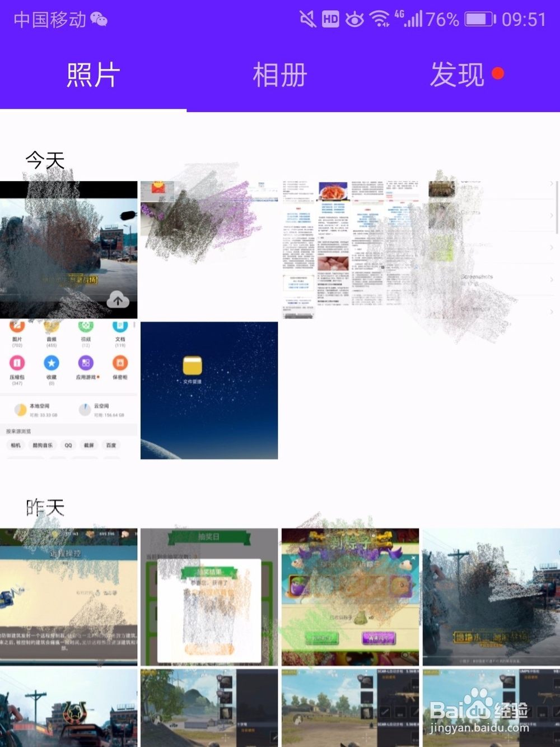Viewport: 560px width, 747px height.
Task: Tap the 本地空间 storage usage pie indicator
Action: pos(21,409)
